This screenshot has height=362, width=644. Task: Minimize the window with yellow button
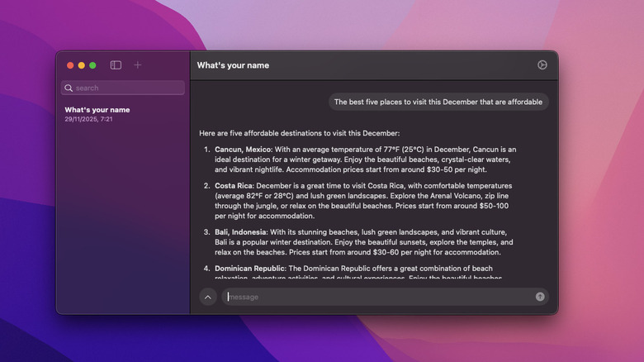[x=81, y=65]
